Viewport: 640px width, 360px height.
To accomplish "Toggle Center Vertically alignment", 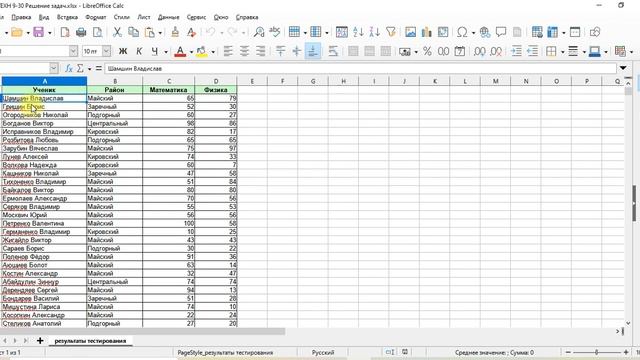I will click(296, 51).
